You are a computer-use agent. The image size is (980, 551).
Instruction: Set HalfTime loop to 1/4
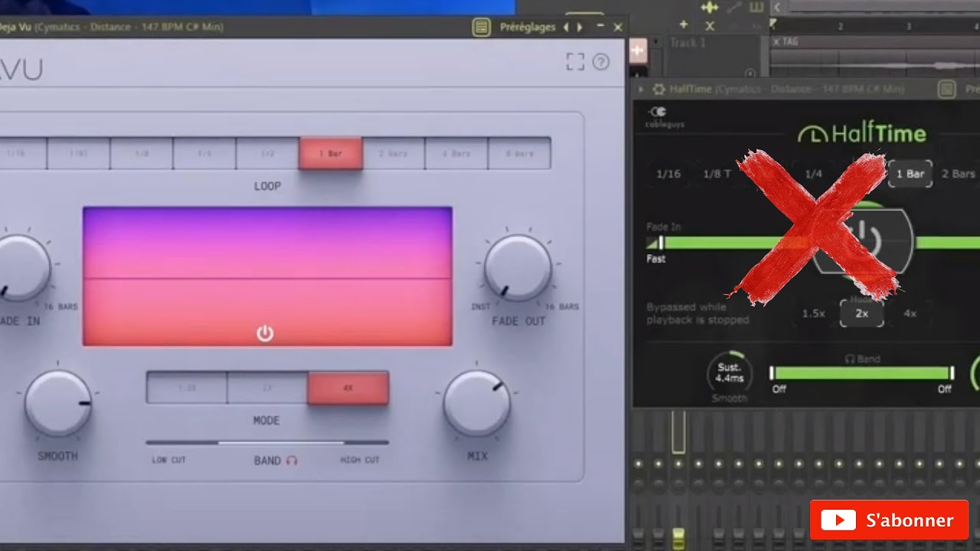coord(813,174)
